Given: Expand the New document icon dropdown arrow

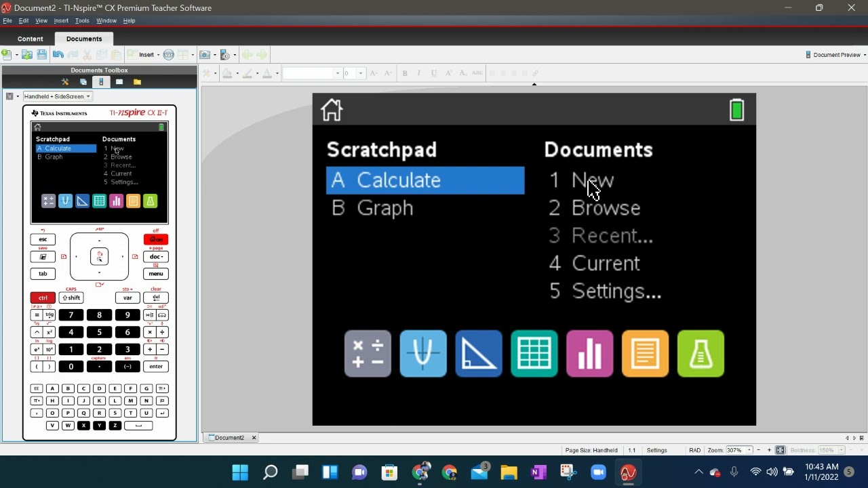Looking at the screenshot, I should tap(16, 55).
